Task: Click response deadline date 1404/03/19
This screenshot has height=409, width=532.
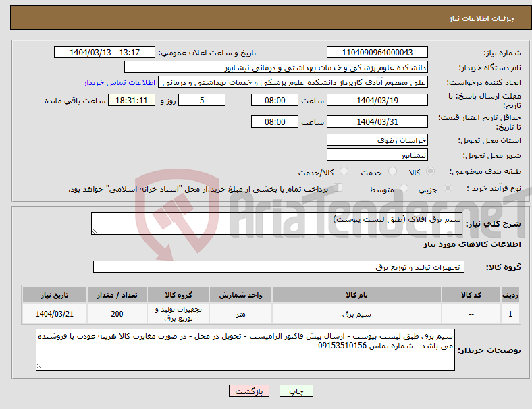Action: [377, 100]
